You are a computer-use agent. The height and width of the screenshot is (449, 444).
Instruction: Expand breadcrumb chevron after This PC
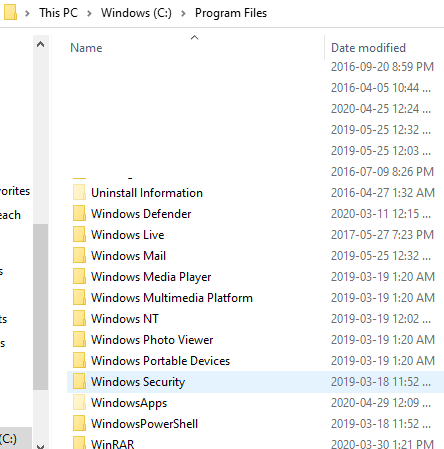click(x=89, y=13)
